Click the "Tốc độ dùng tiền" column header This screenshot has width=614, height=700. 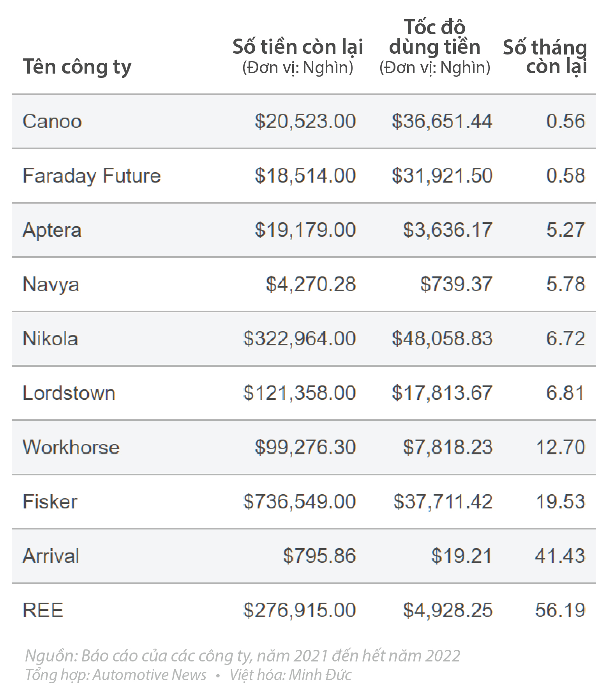[x=434, y=37]
